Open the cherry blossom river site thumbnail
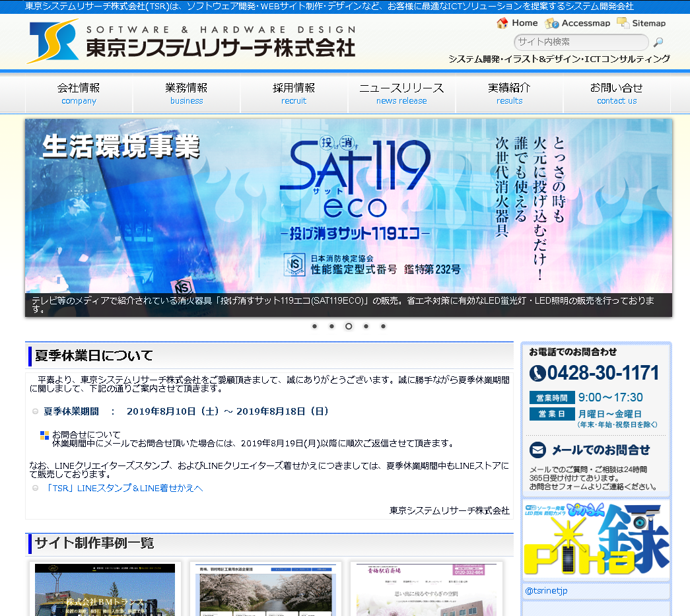The height and width of the screenshot is (616, 690). click(265, 590)
